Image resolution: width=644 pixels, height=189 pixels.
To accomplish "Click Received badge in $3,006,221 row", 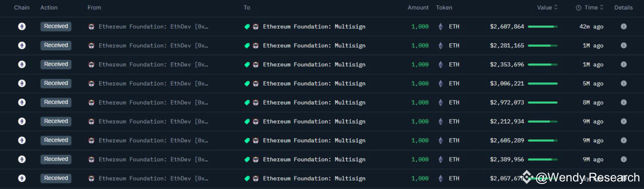I will [x=56, y=83].
